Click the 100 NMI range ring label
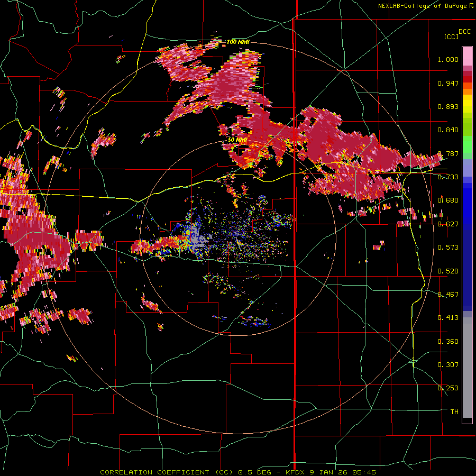This screenshot has height=476, width=476. (x=238, y=42)
